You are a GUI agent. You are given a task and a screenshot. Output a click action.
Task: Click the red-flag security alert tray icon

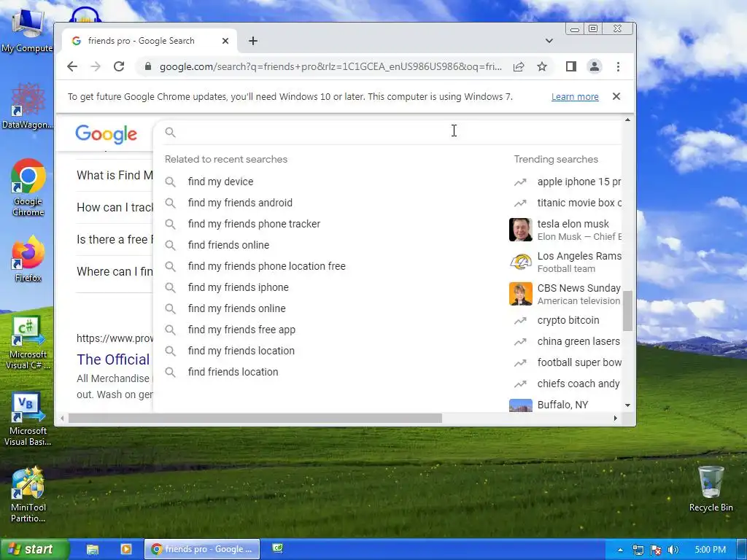(656, 550)
